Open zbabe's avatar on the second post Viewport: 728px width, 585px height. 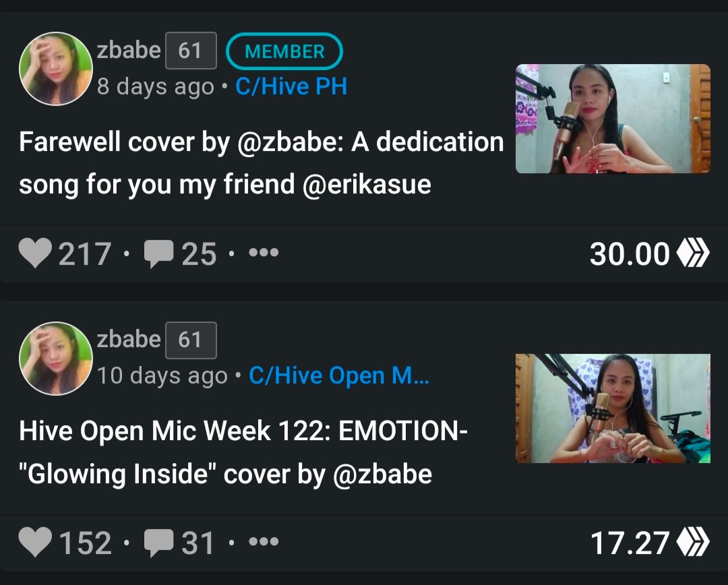(56, 359)
